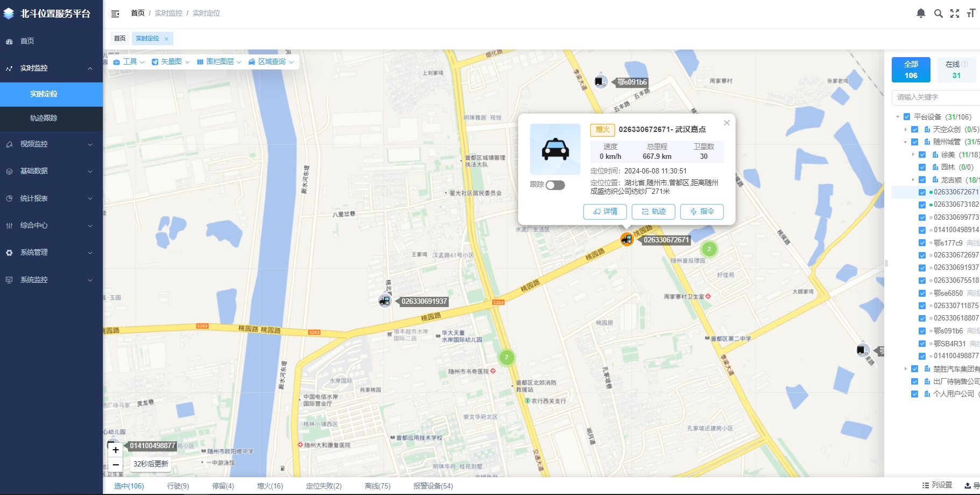Viewport: 980px width, 495px height.
Task: Click the device keyword search field
Action: coord(936,97)
